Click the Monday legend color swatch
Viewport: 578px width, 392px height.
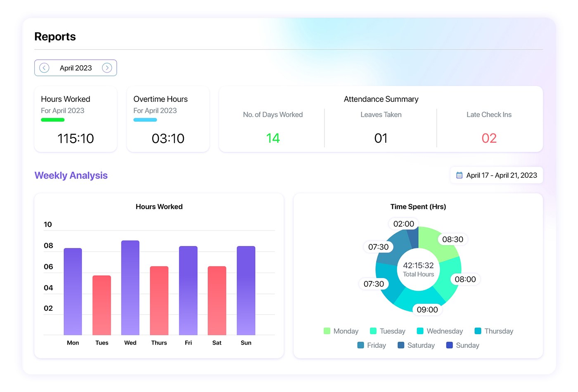(x=327, y=331)
